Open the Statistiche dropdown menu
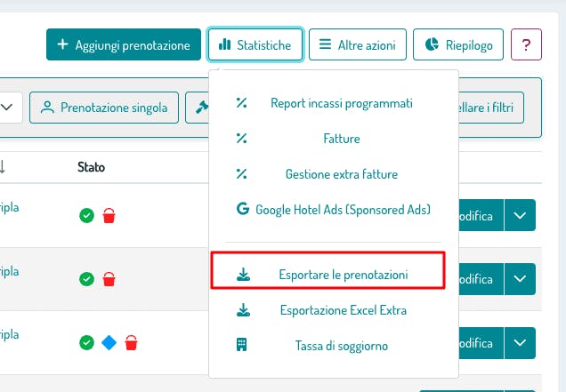This screenshot has height=392, width=566. coord(255,44)
